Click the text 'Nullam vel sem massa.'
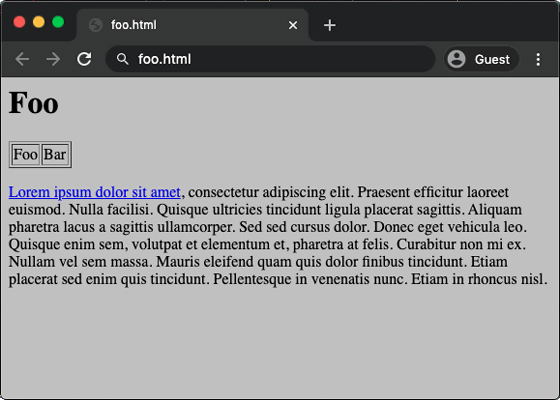 (81, 262)
